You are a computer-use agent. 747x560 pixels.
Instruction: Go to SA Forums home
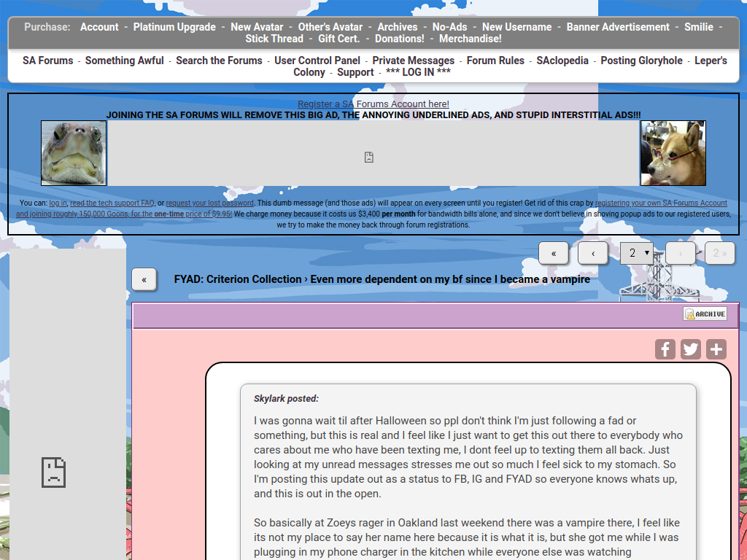(x=47, y=61)
